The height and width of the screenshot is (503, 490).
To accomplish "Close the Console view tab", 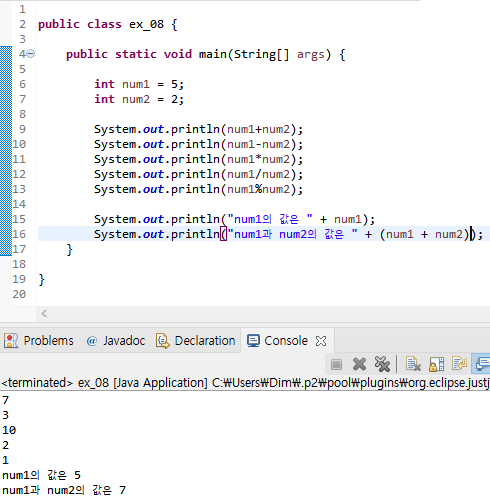I will (x=321, y=341).
